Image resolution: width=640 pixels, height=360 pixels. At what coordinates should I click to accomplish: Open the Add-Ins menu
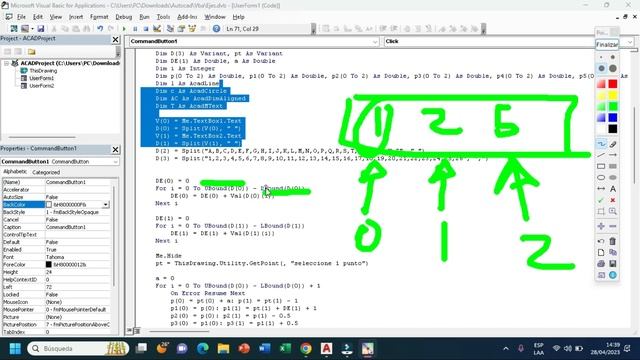[187, 17]
